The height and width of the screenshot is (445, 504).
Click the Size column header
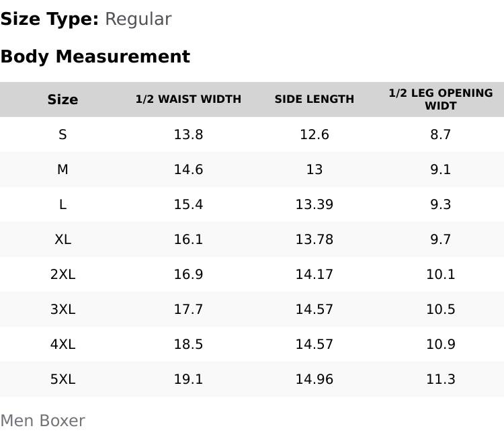62,99
